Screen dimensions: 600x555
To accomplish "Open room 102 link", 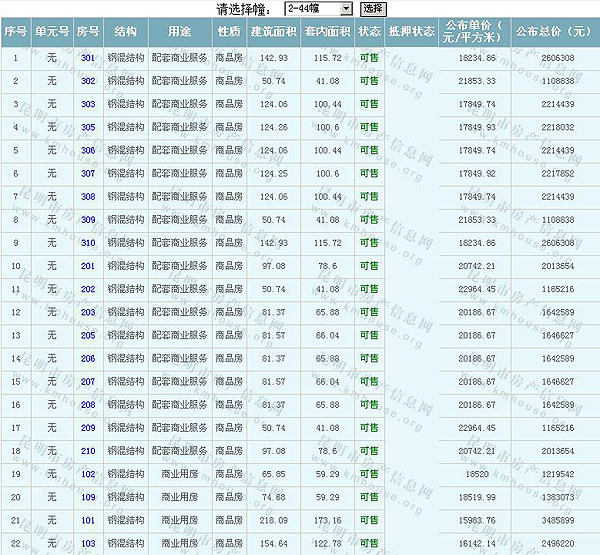I will click(x=88, y=473).
